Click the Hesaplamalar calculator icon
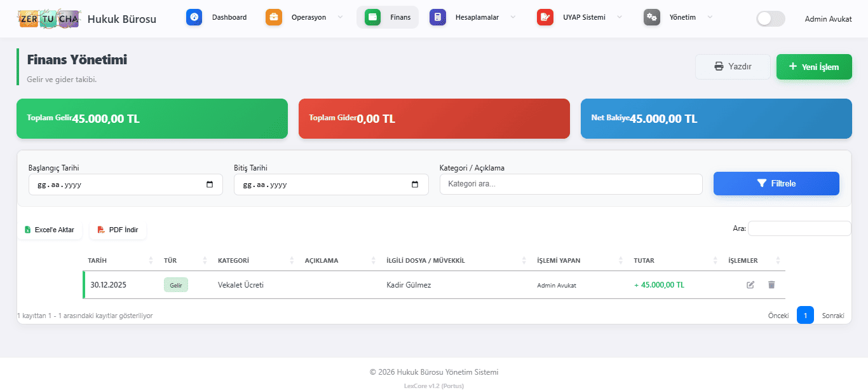Image resolution: width=868 pixels, height=390 pixels. tap(438, 17)
